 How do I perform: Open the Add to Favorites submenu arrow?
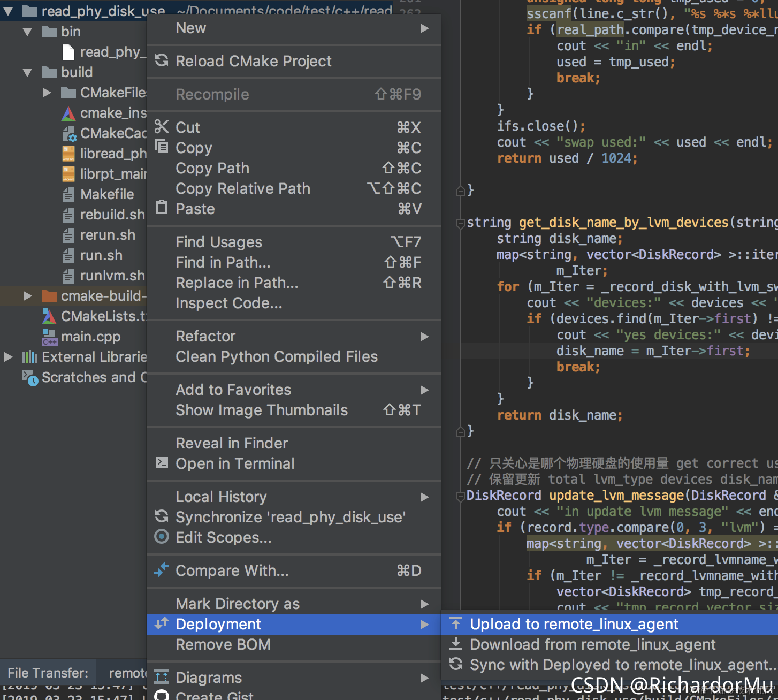click(424, 390)
